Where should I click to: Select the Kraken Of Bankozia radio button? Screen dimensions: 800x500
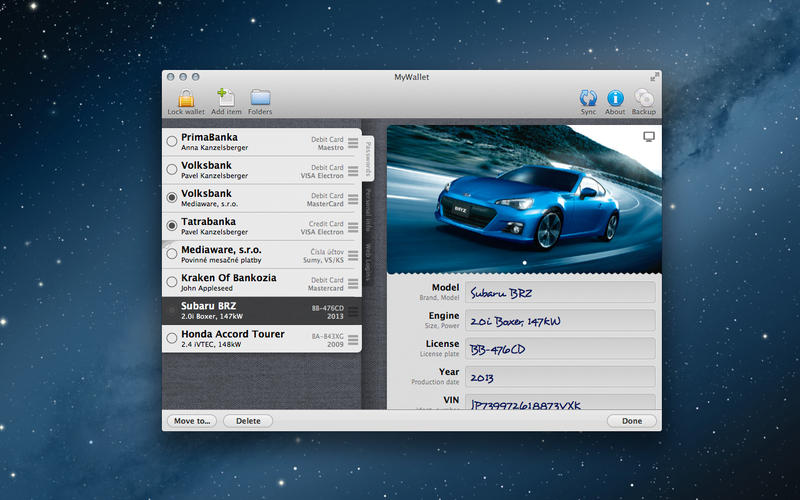[x=172, y=281]
